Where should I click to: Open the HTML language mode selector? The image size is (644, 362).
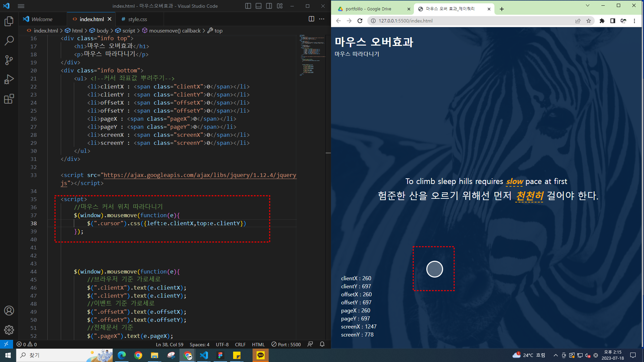[x=258, y=345]
